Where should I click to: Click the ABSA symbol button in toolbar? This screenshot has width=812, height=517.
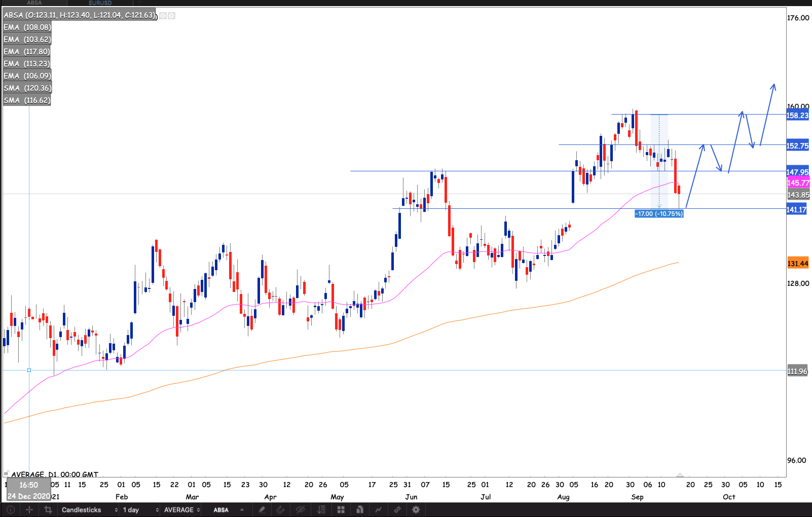pyautogui.click(x=221, y=509)
